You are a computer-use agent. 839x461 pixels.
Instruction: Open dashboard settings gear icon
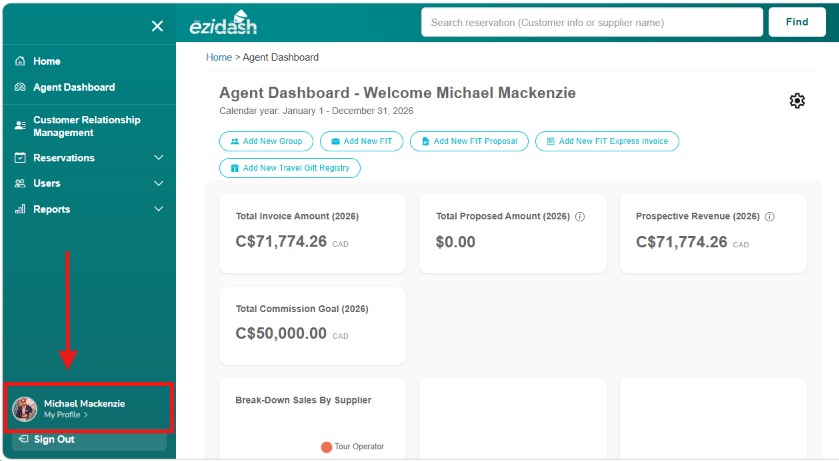(797, 101)
